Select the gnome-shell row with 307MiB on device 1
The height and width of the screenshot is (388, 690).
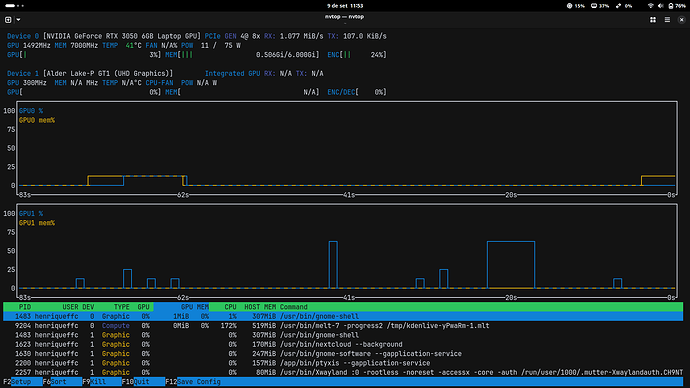343,335
